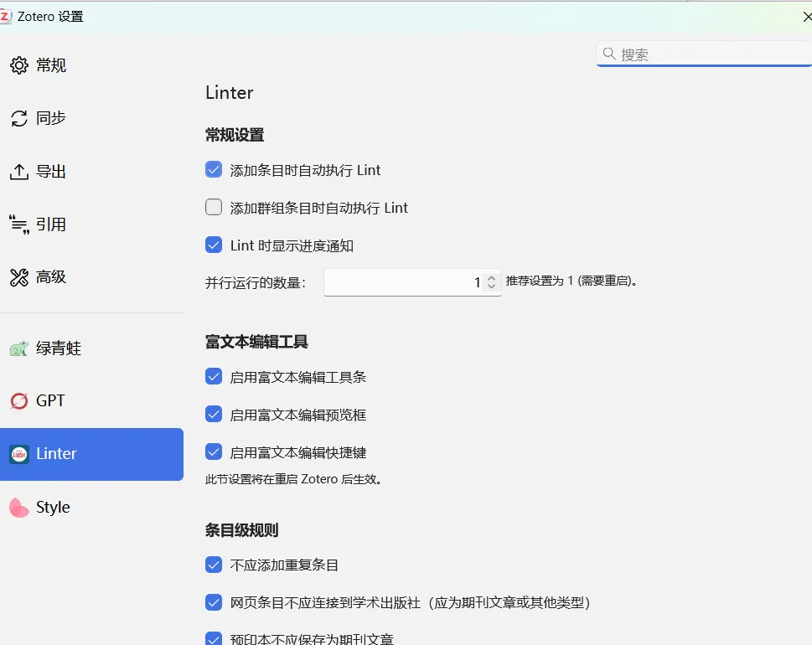The width and height of the screenshot is (812, 645).
Task: Open the GPT plugin settings
Action: [x=50, y=401]
